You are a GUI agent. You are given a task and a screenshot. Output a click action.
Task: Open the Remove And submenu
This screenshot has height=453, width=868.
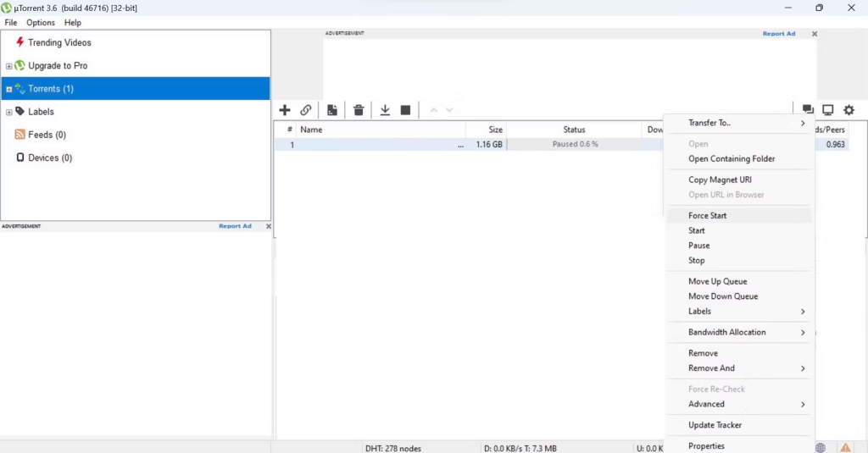click(739, 368)
